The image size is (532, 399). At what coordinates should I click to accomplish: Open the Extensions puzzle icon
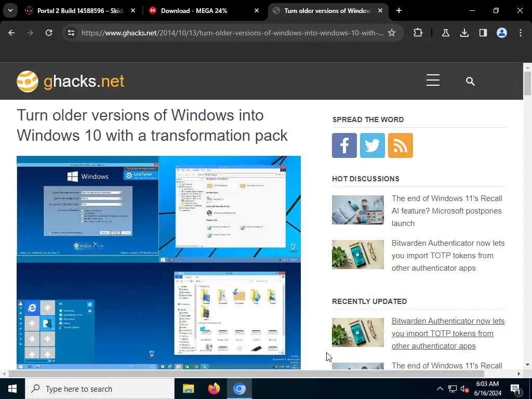click(x=418, y=33)
